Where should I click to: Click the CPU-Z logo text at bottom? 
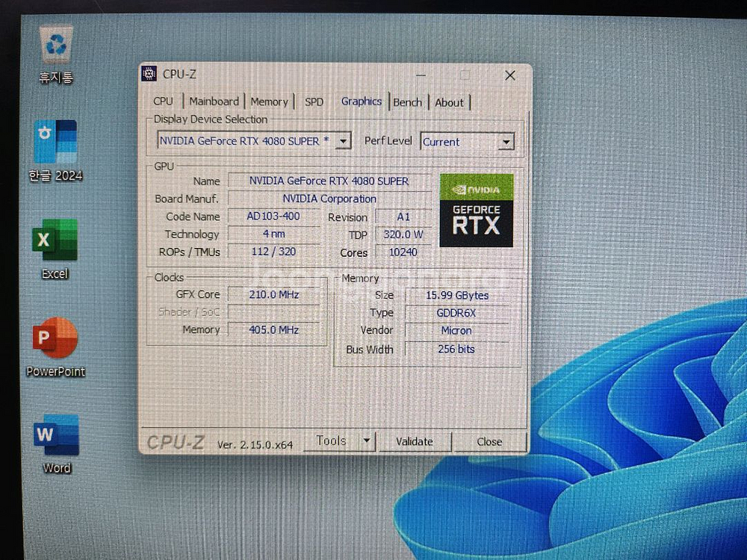pos(176,443)
